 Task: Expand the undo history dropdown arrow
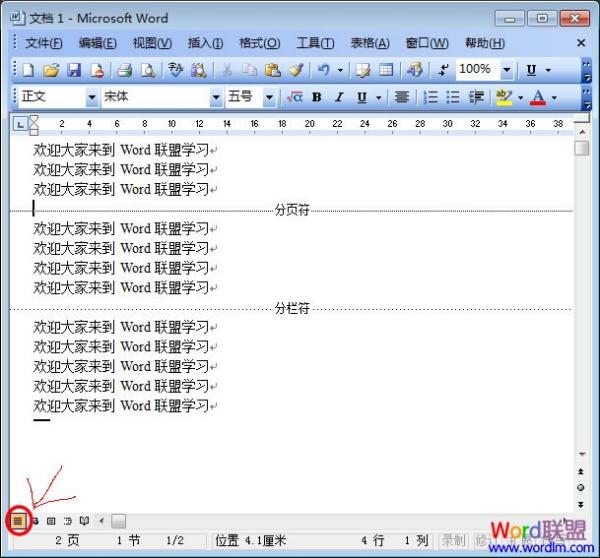pyautogui.click(x=340, y=70)
